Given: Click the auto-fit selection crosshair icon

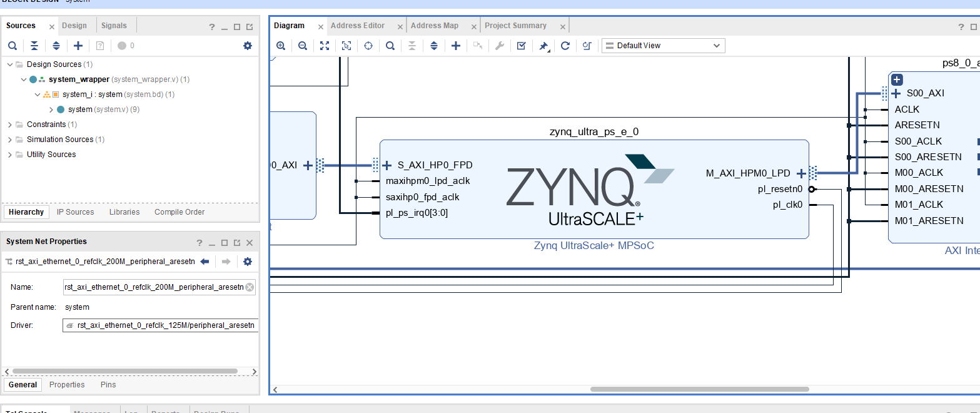Looking at the screenshot, I should [368, 46].
